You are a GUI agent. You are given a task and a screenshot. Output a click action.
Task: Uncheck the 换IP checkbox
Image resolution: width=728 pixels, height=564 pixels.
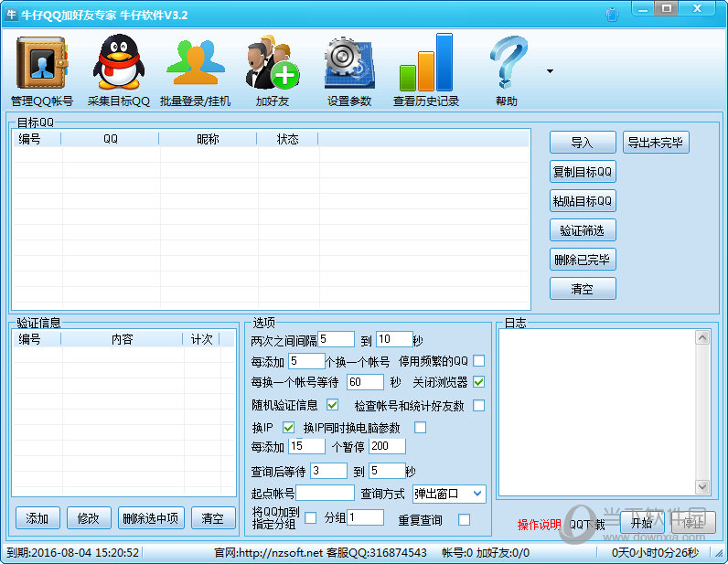(288, 427)
